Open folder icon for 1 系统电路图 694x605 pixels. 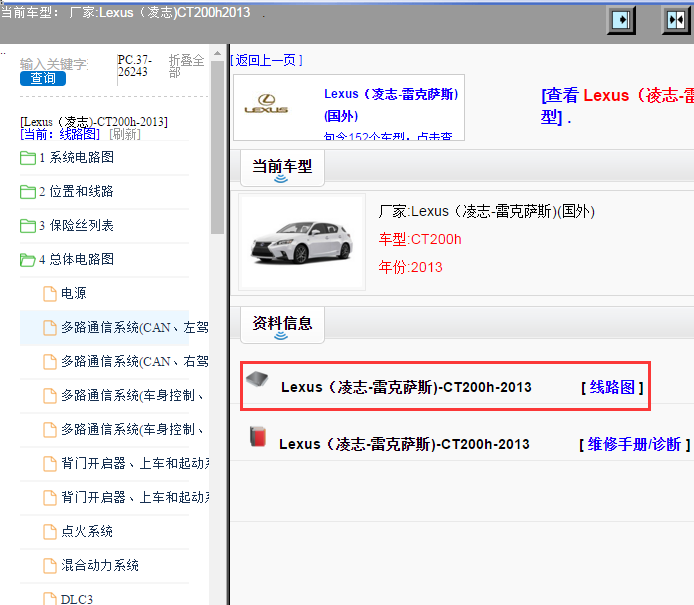28,158
